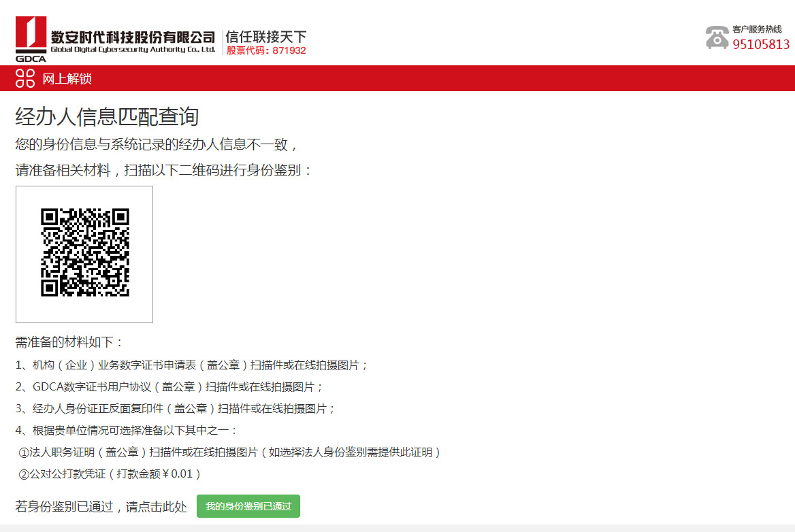Screen dimensions: 795x532
Task: Click item 2 GDCA数字证书用户协议
Action: click(x=169, y=386)
